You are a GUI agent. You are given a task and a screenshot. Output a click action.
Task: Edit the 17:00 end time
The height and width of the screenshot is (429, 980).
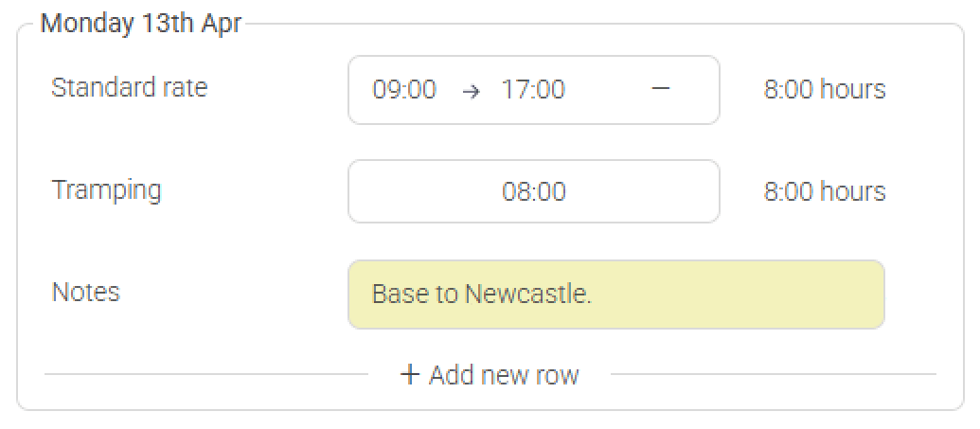coord(533,90)
